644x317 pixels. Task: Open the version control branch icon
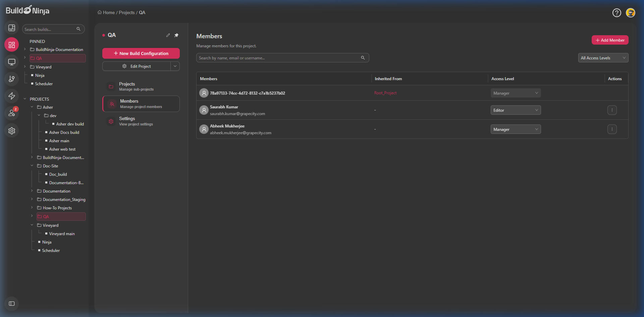tap(12, 79)
